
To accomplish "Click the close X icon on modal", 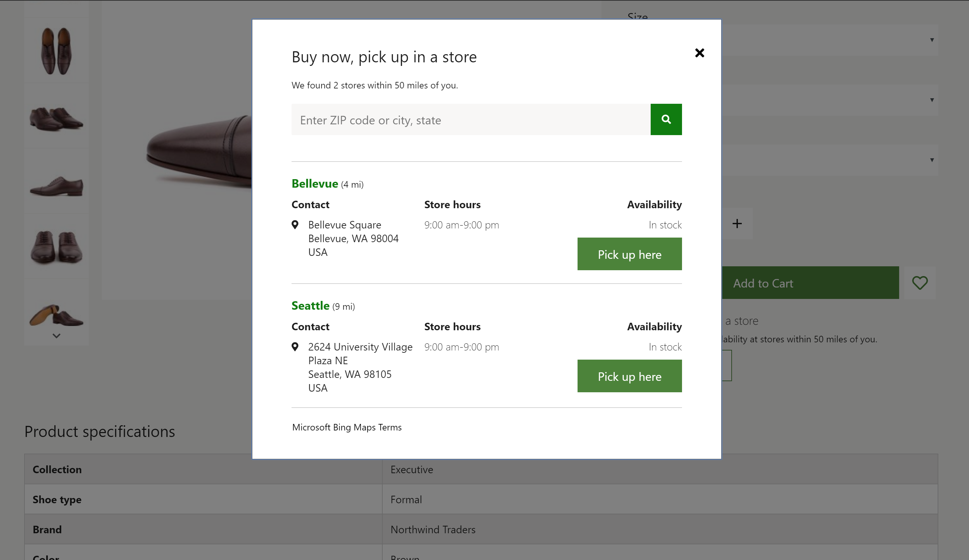I will (699, 53).
